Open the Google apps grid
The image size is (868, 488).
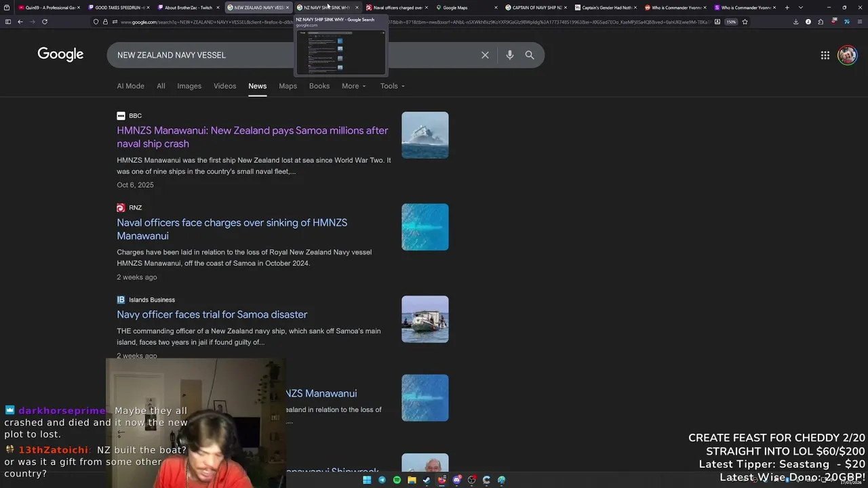pyautogui.click(x=825, y=55)
